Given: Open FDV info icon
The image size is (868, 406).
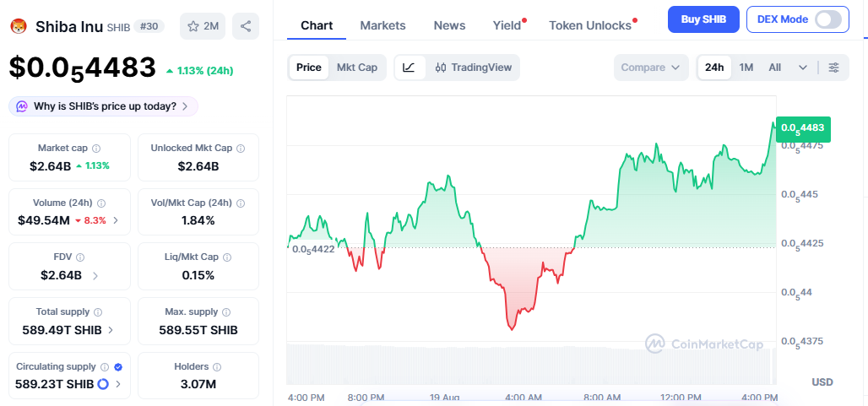Looking at the screenshot, I should [80, 257].
